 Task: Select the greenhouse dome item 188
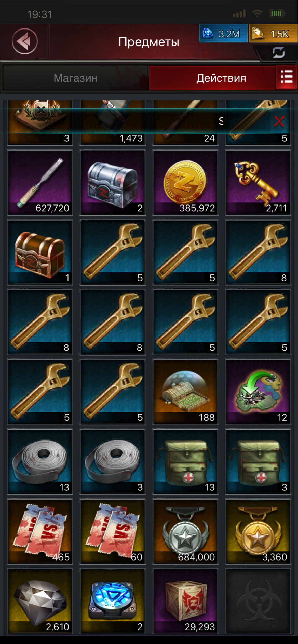point(185,392)
